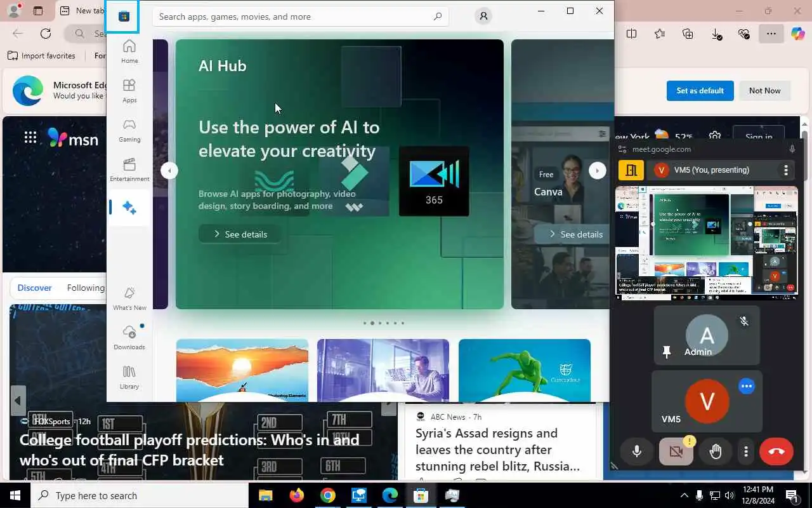Open the man with laptop app card

point(383,370)
